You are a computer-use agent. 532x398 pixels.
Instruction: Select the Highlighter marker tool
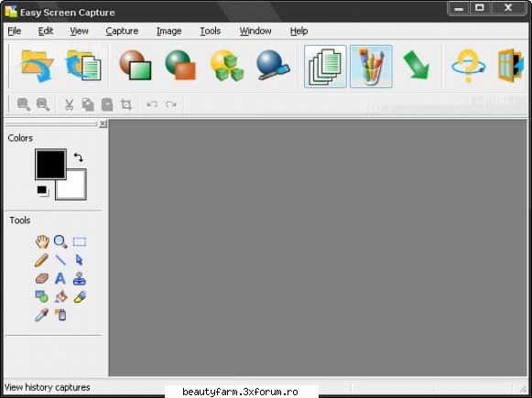click(80, 296)
